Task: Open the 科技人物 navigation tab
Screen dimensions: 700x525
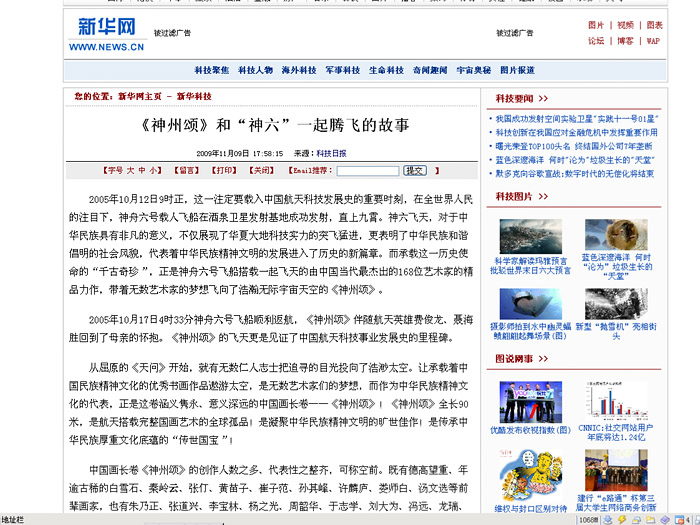Action: point(255,70)
